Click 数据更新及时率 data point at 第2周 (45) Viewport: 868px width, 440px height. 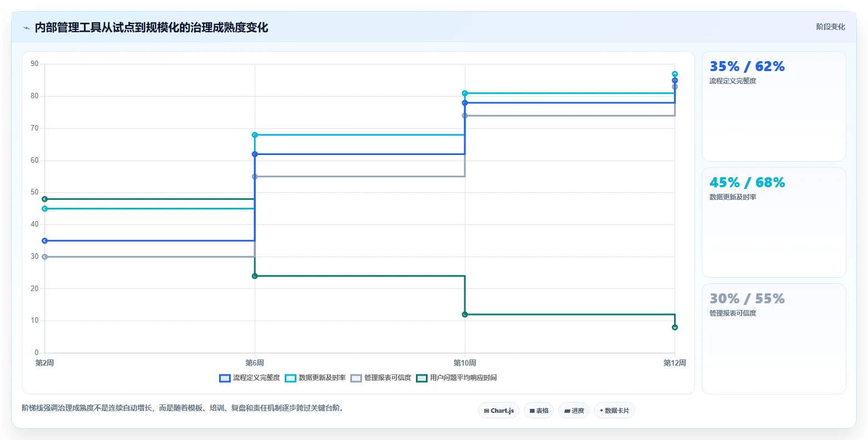44,209
